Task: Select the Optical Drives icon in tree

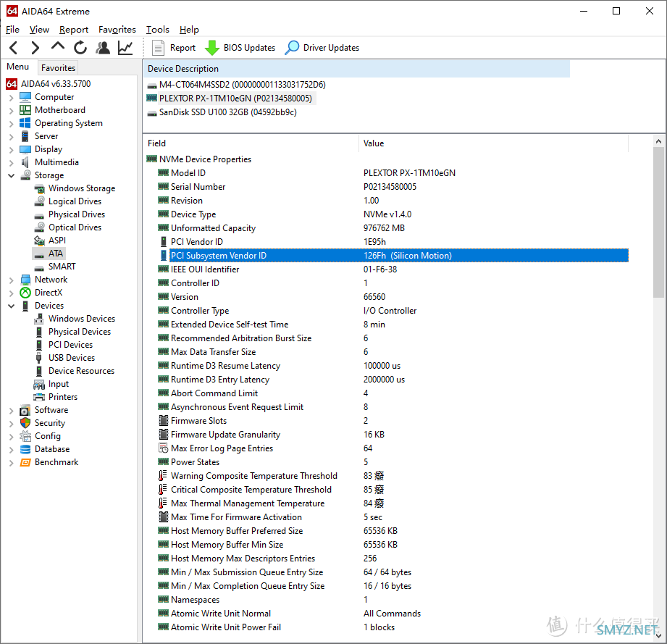Action: pyautogui.click(x=39, y=227)
